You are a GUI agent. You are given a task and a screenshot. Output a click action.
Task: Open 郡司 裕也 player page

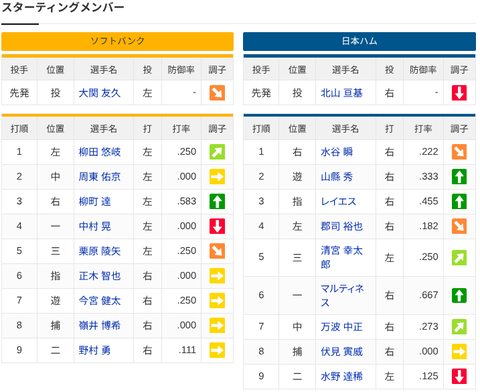341,226
